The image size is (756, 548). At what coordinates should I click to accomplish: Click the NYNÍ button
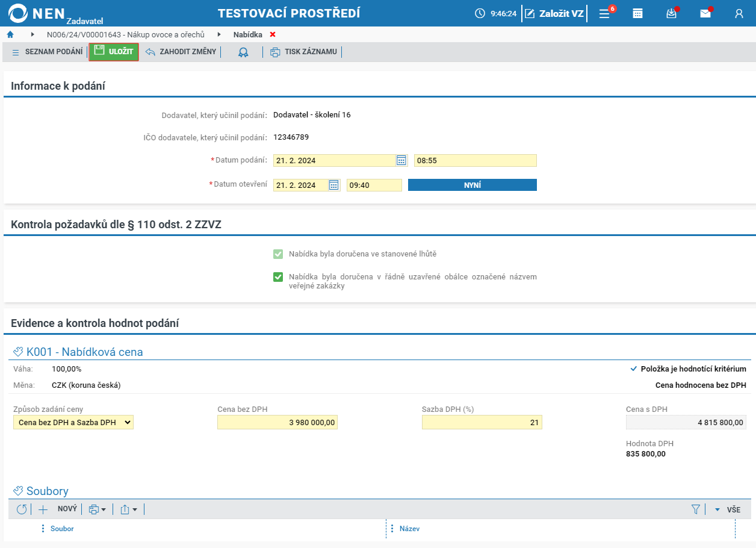click(x=472, y=185)
